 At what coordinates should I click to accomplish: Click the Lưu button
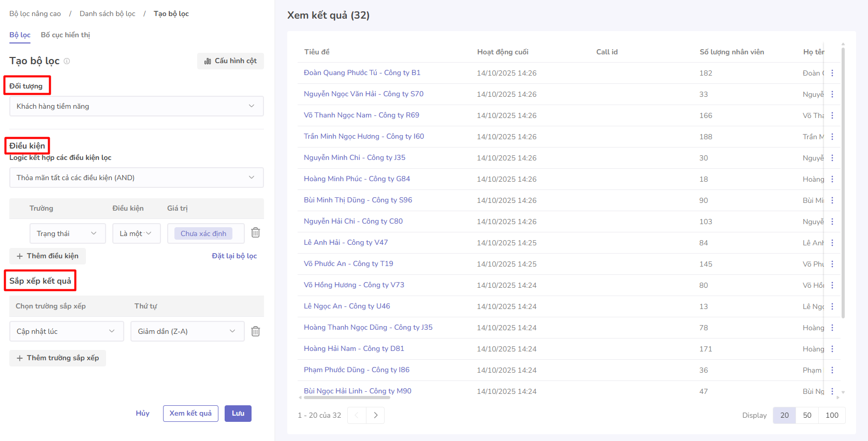pos(238,413)
